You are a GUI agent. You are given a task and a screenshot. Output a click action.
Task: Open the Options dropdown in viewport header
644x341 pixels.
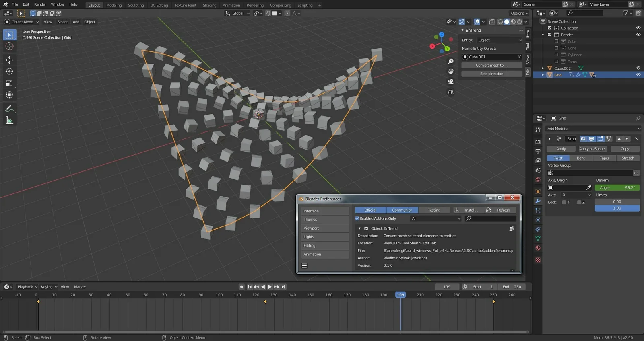[520, 13]
